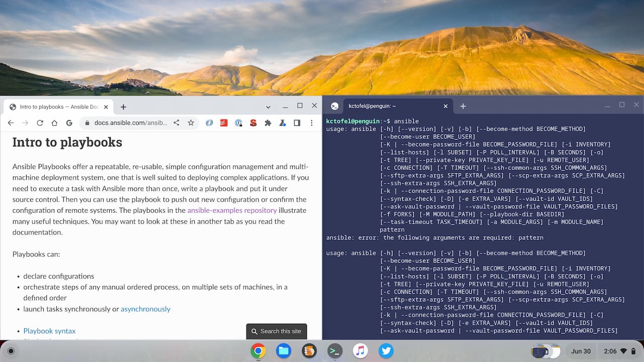Click the 'Playbooks can:' text
Screen dimensions: 644x362
point(36,254)
